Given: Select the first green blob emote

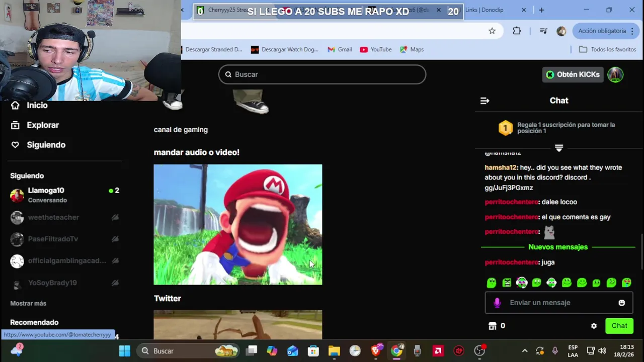Looking at the screenshot, I should [x=492, y=283].
